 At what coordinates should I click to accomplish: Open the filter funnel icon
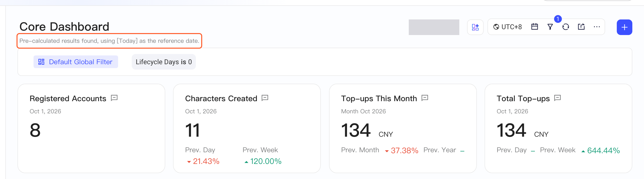tap(550, 27)
